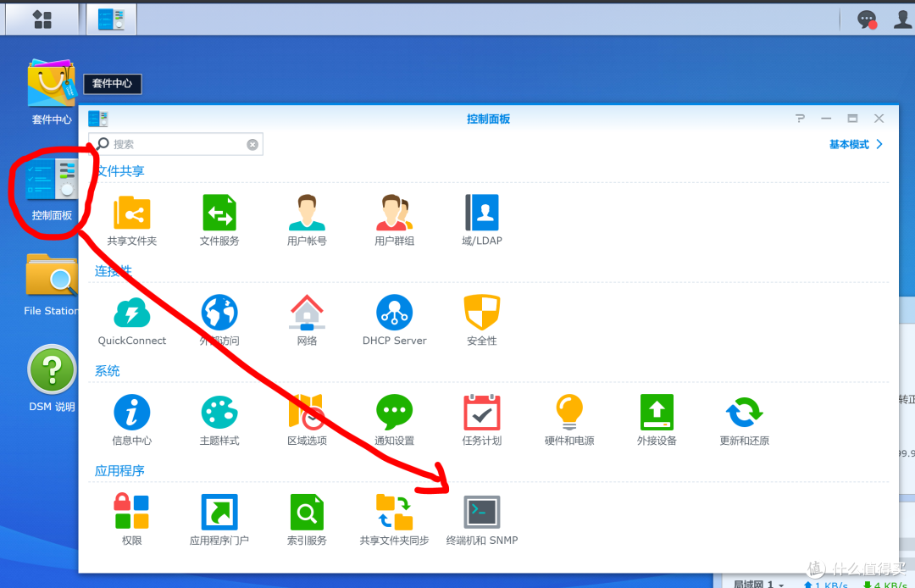This screenshot has width=915, height=588.
Task: Open 通知设置 notification settings
Action: 395,420
